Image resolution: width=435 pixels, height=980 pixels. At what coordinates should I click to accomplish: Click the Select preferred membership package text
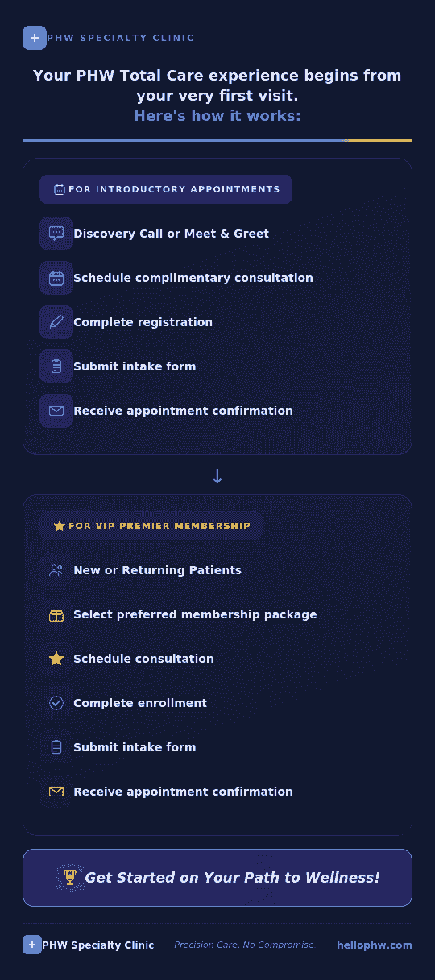coord(195,614)
